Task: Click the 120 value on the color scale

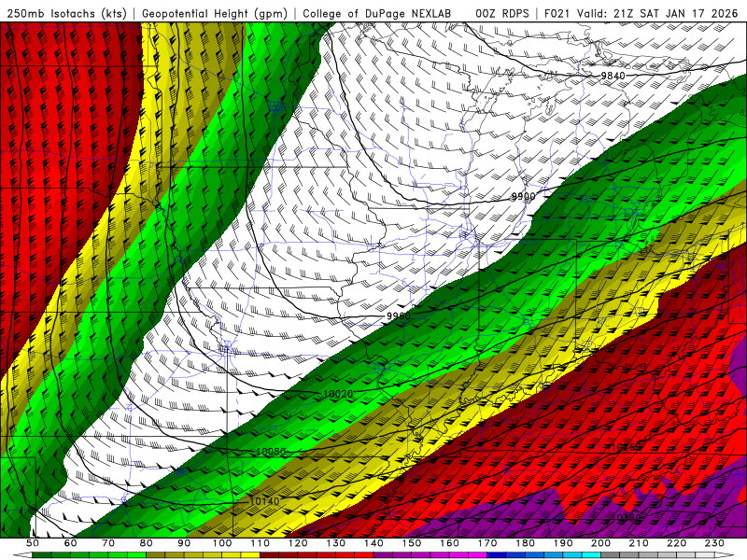Action: pos(298,543)
